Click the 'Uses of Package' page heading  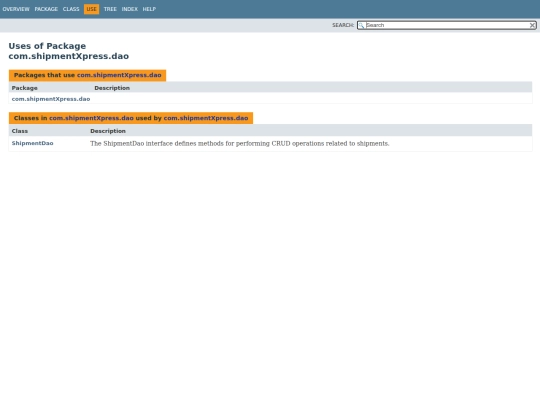[x=69, y=51]
